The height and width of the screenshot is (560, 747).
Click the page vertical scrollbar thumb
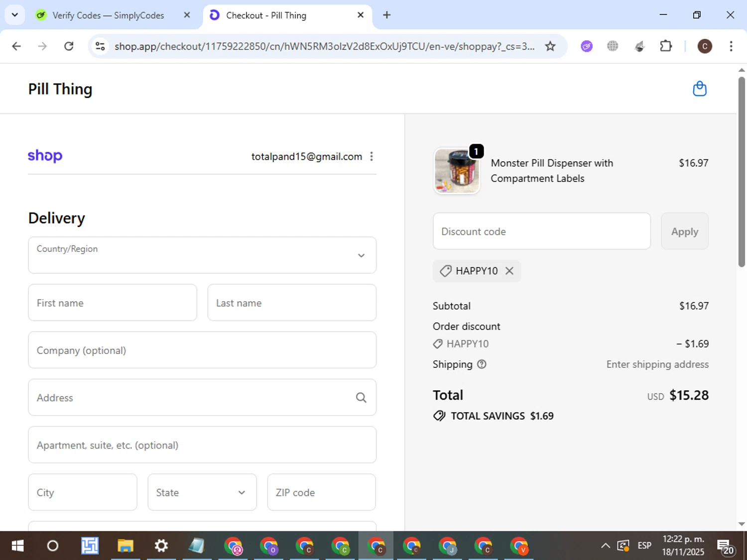tap(742, 172)
